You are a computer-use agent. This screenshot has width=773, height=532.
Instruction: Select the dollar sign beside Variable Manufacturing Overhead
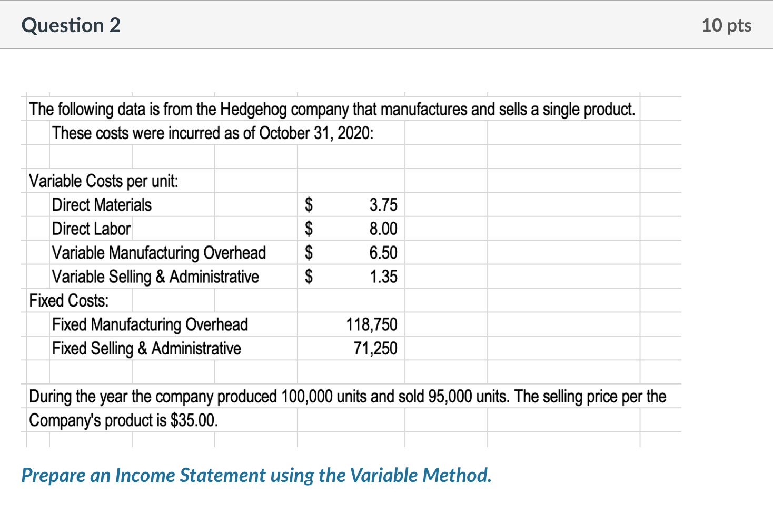(310, 253)
